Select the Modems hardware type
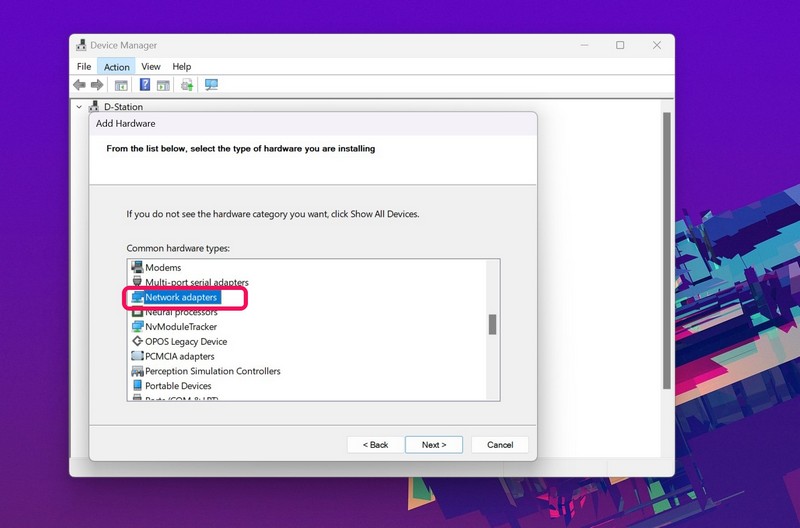800x528 pixels. point(163,268)
